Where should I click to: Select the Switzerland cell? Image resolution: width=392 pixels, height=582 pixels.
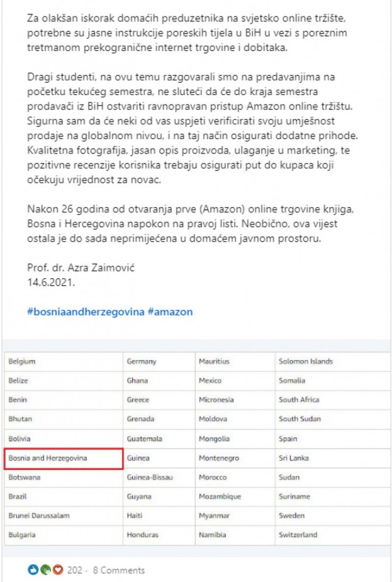pos(333,535)
